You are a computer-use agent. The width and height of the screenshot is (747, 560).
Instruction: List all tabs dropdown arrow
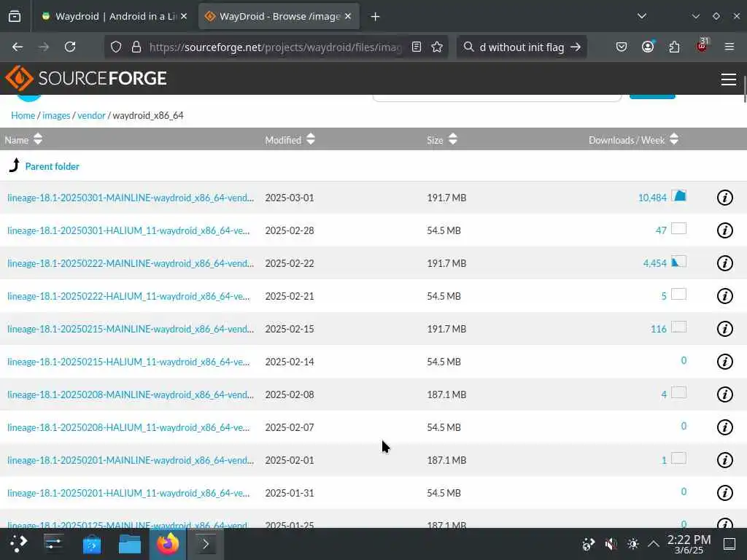[642, 16]
